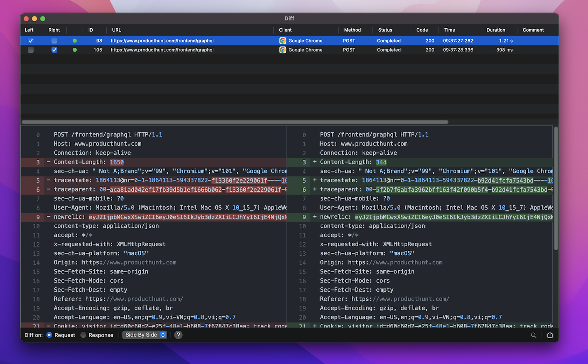588x364 pixels.
Task: Sort by the Duration column header
Action: (x=496, y=30)
